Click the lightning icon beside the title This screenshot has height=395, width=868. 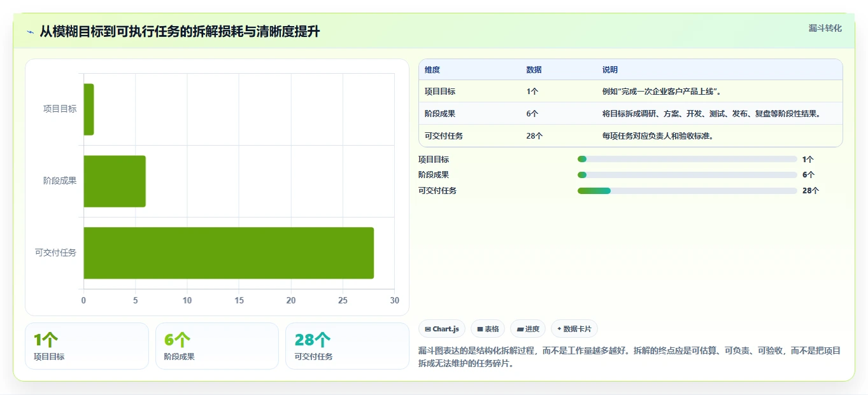tap(31, 32)
